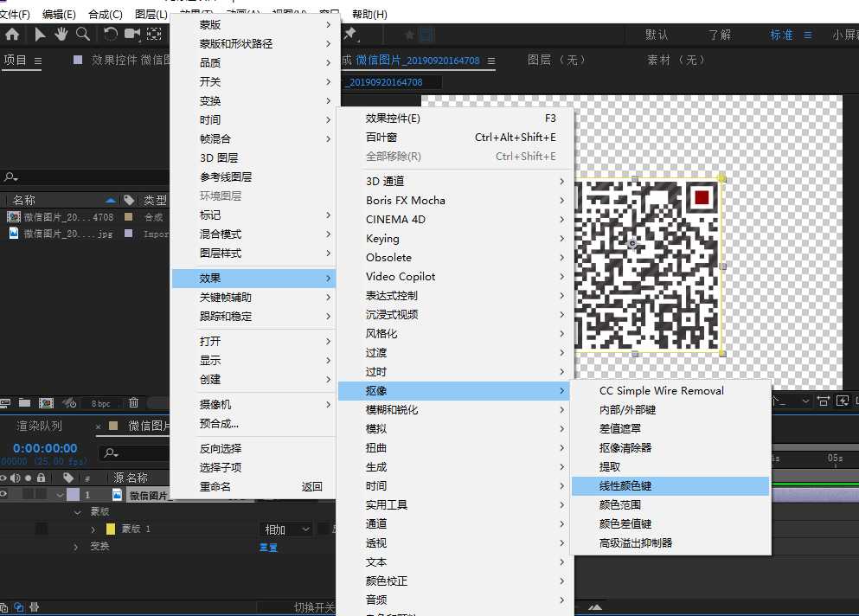Switch to the 默认 workspace

657,35
